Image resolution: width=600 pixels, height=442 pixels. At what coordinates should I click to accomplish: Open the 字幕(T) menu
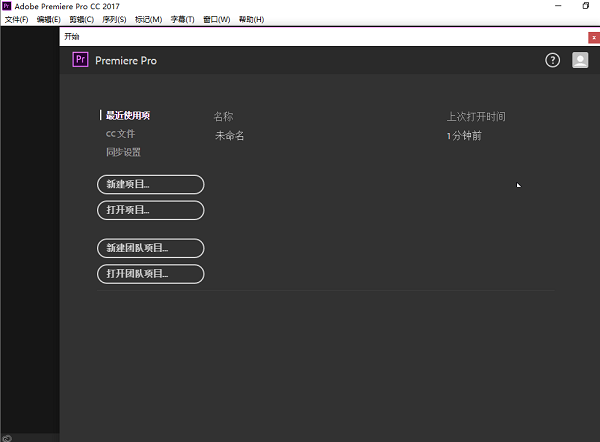pos(183,20)
